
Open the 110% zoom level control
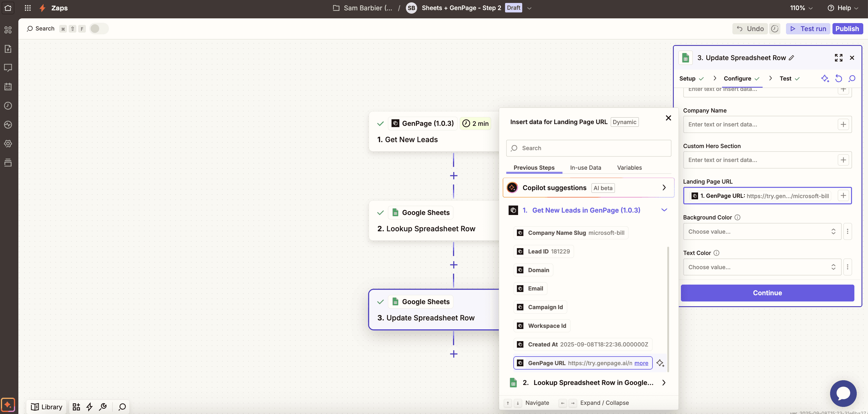pos(801,8)
